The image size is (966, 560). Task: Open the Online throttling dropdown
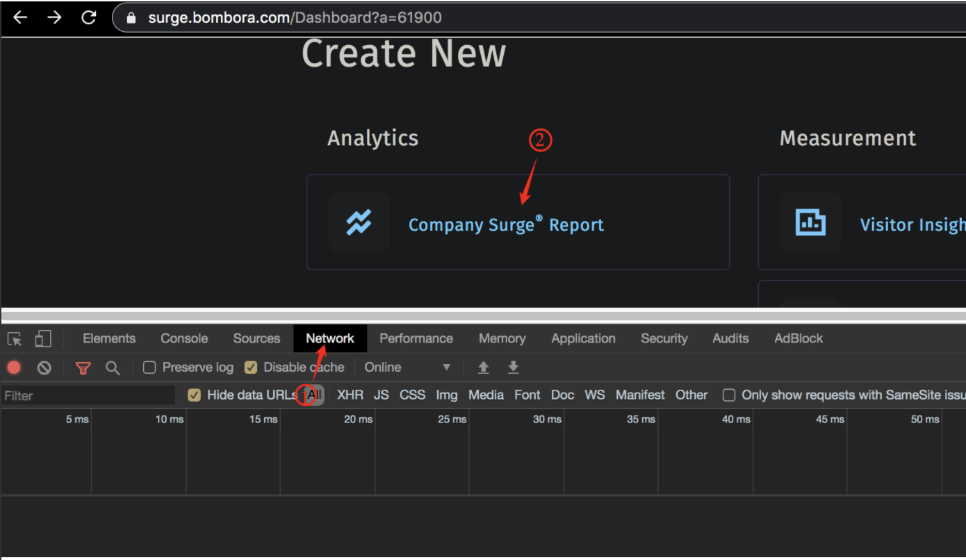tap(407, 368)
